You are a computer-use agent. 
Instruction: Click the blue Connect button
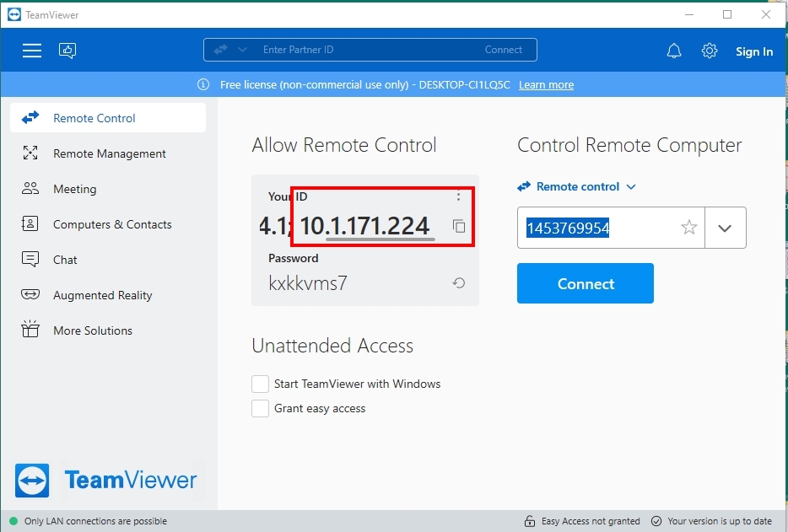tap(586, 283)
